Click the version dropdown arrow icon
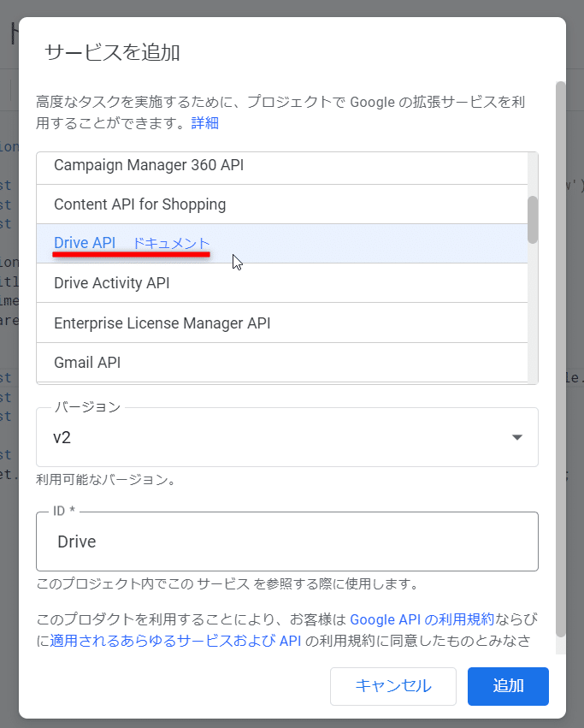 click(517, 437)
